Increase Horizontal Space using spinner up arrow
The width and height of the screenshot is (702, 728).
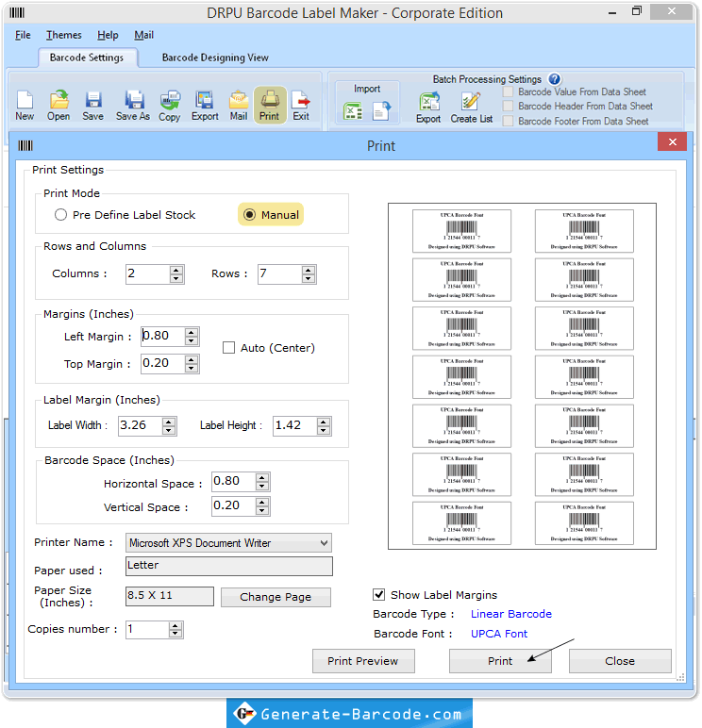coord(262,478)
